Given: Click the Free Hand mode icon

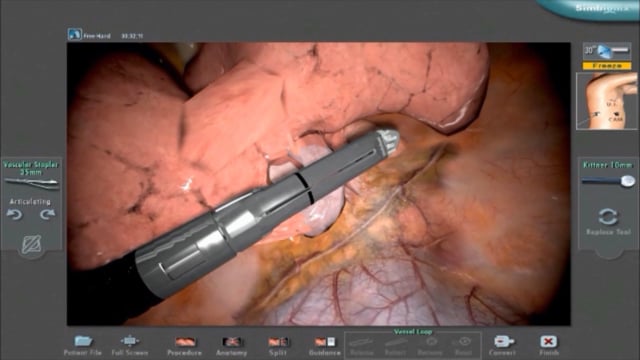Looking at the screenshot, I should point(75,34).
